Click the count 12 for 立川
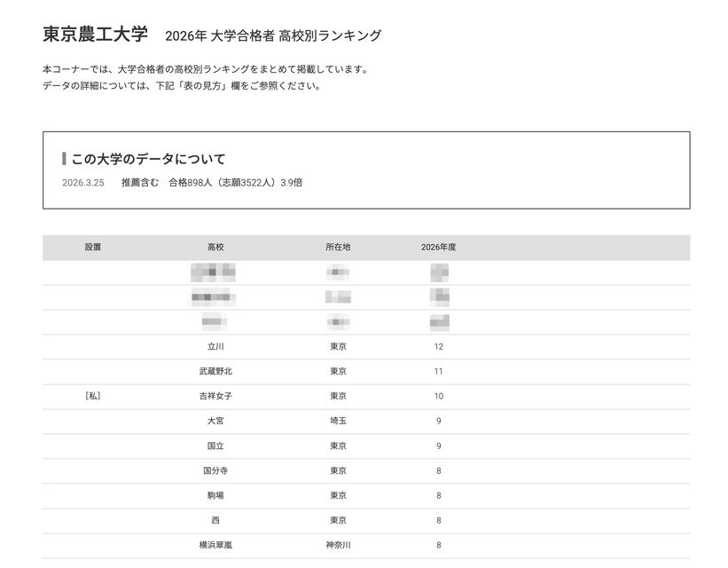This screenshot has height=568, width=728. 439,347
